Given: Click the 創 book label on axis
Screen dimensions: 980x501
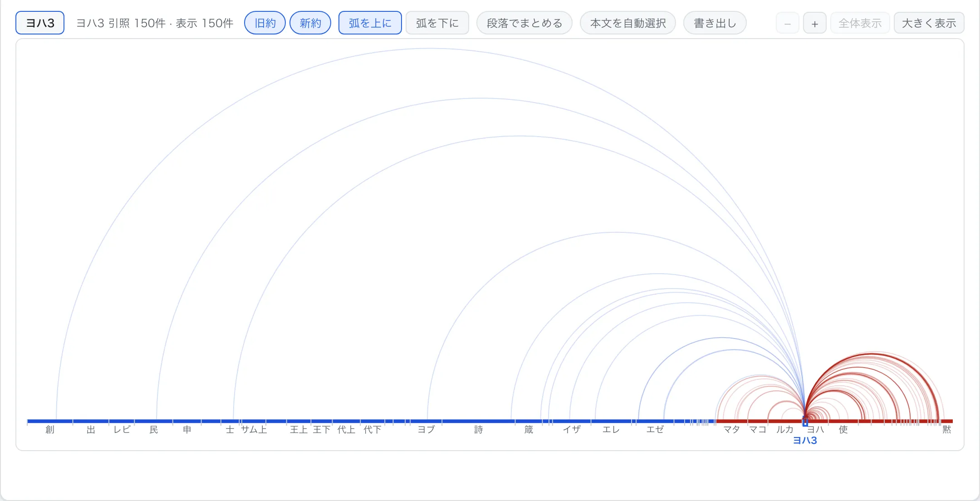Looking at the screenshot, I should [50, 429].
